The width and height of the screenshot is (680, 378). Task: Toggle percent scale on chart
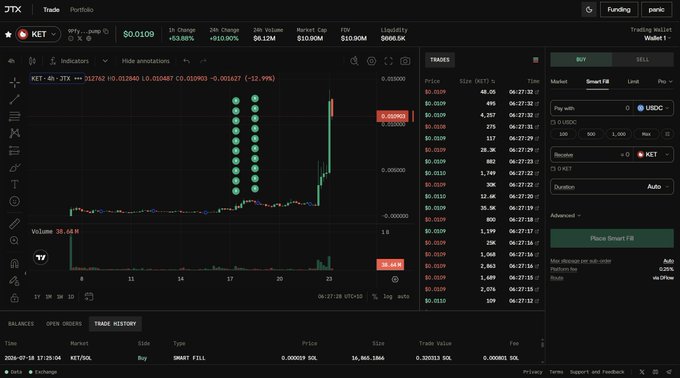tap(375, 297)
